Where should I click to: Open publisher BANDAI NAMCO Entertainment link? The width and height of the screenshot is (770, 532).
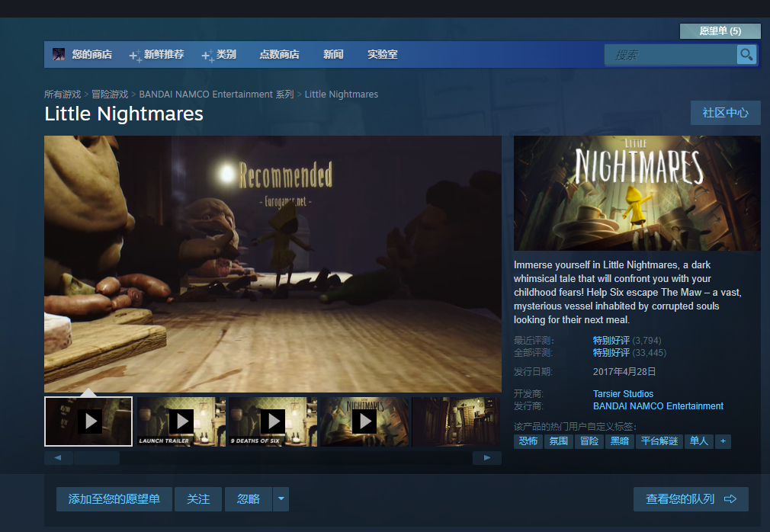click(x=658, y=406)
